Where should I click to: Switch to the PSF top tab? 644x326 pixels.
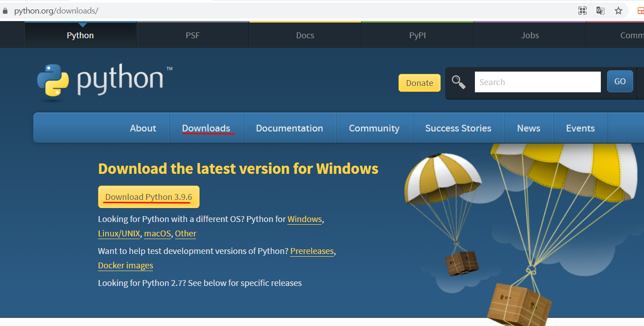tap(193, 35)
